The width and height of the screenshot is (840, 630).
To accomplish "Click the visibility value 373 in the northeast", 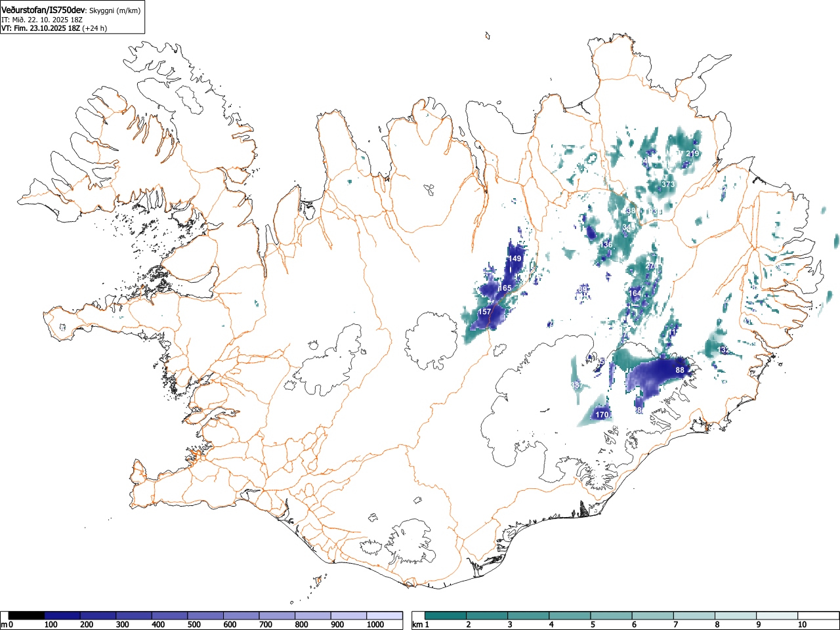I will pos(668,184).
